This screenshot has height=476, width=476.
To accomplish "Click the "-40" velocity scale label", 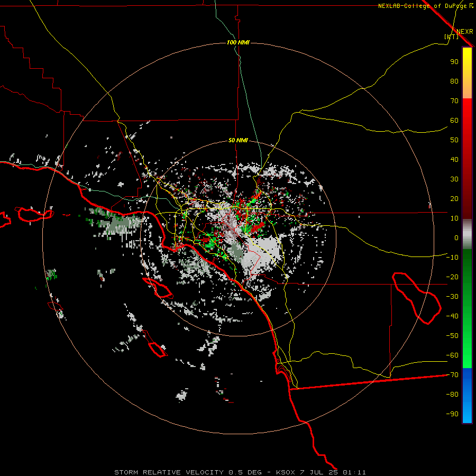I will (x=452, y=316).
